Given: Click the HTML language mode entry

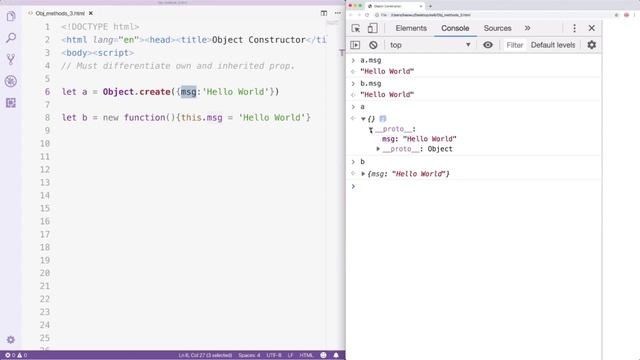Looking at the screenshot, I should coord(306,355).
